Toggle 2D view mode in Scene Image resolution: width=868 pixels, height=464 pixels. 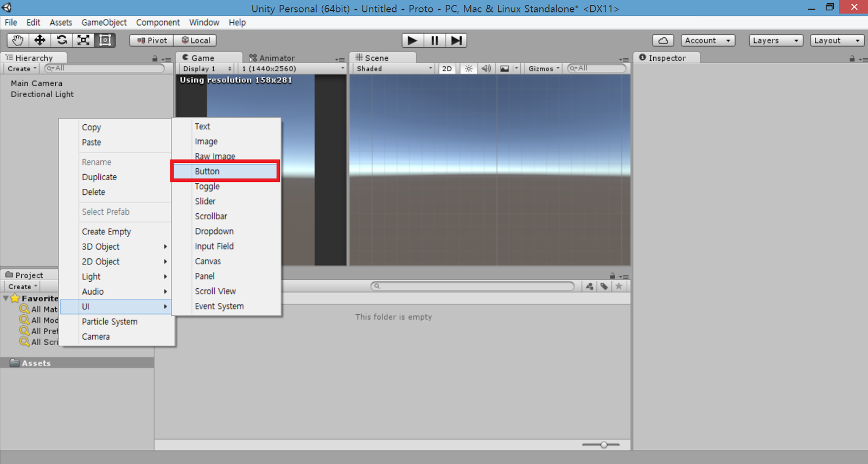pyautogui.click(x=447, y=68)
